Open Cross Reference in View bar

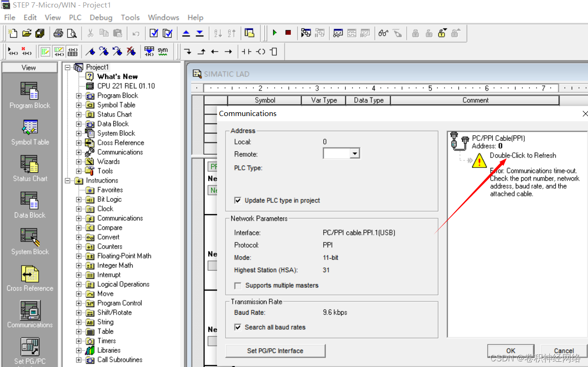pos(30,278)
